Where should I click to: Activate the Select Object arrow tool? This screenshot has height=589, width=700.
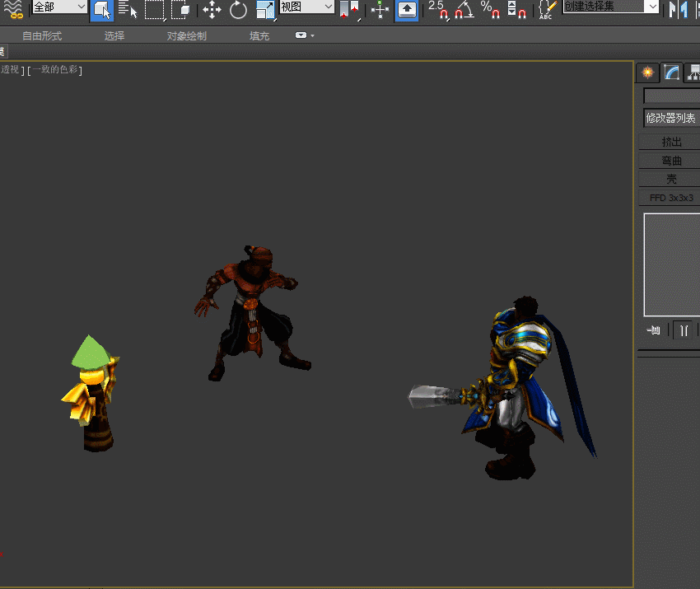[x=101, y=10]
